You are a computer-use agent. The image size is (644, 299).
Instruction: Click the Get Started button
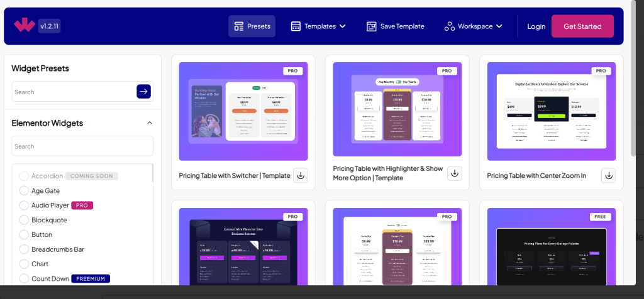tap(582, 26)
